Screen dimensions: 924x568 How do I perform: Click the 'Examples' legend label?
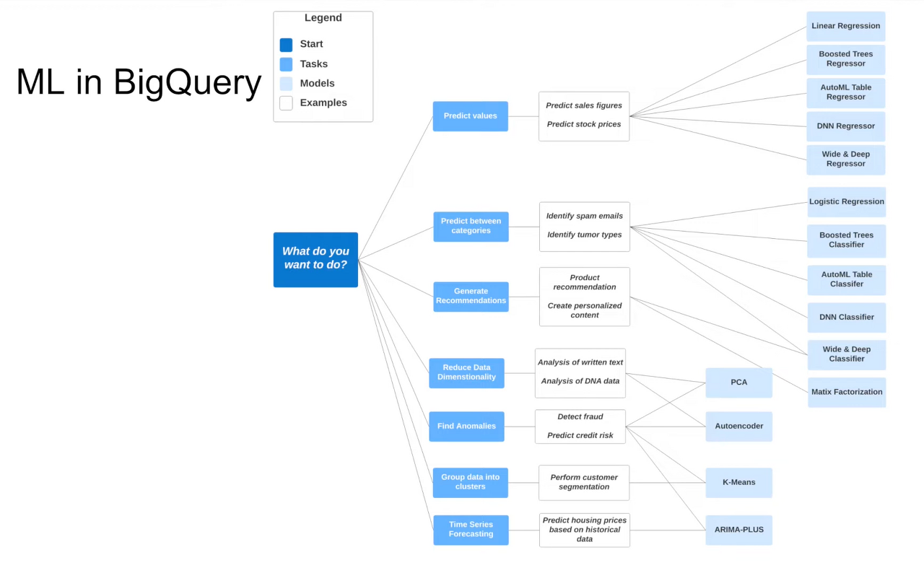pos(323,103)
